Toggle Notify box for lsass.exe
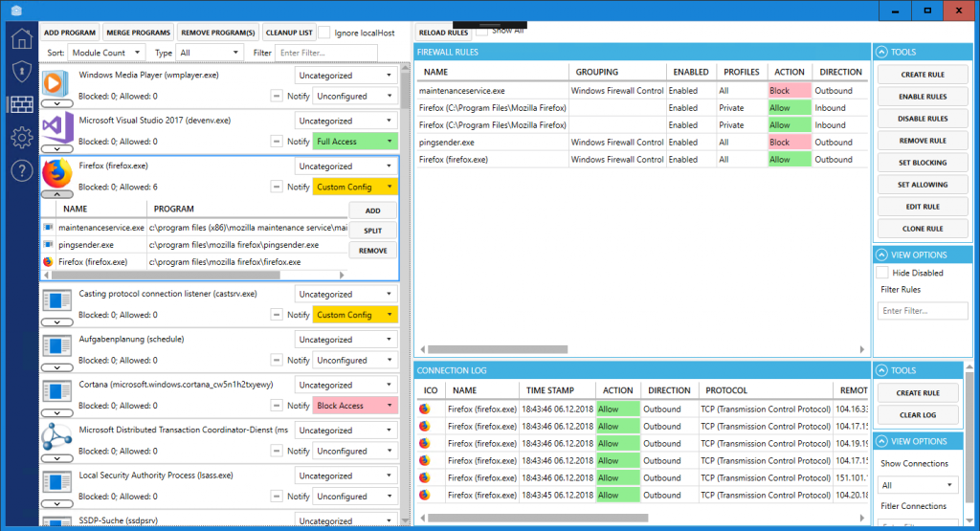This screenshot has width=980, height=531. click(277, 497)
